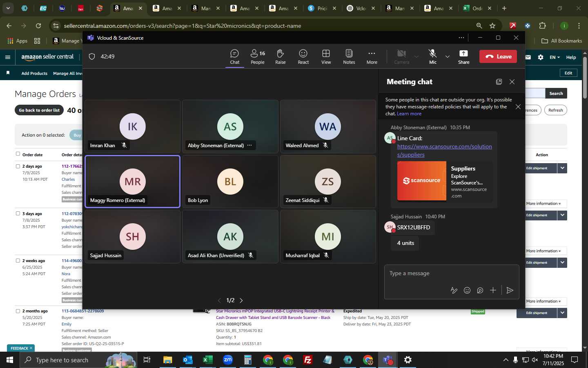588x368 pixels.
Task: Leave the Teams meeting
Action: 498,56
